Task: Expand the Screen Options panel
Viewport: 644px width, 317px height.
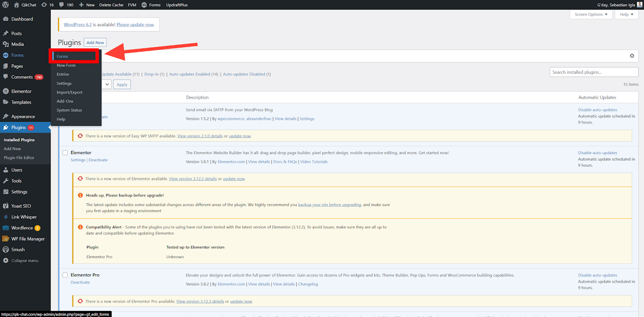Action: pos(591,15)
